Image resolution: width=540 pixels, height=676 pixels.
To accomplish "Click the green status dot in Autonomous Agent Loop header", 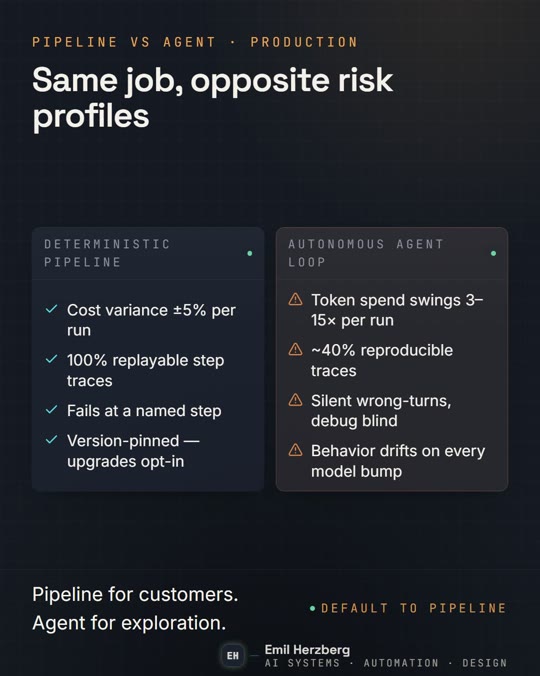I will (x=493, y=254).
